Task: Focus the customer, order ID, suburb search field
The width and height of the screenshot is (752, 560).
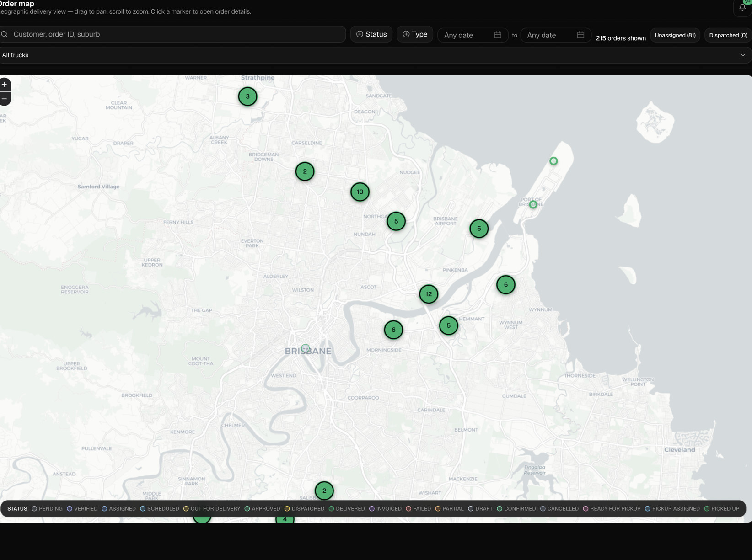Action: coord(172,34)
